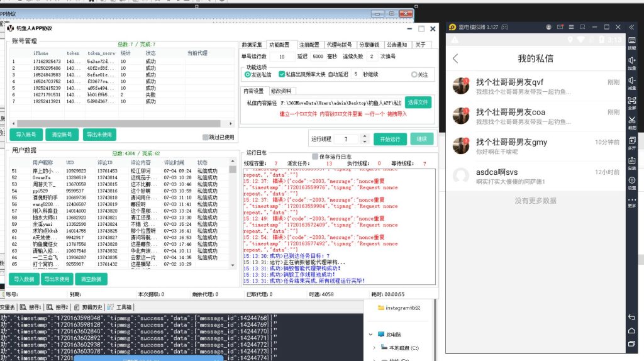This screenshot has height=361, width=644.
Task: Click the install APK (安装) icon
Action: [x=631, y=161]
